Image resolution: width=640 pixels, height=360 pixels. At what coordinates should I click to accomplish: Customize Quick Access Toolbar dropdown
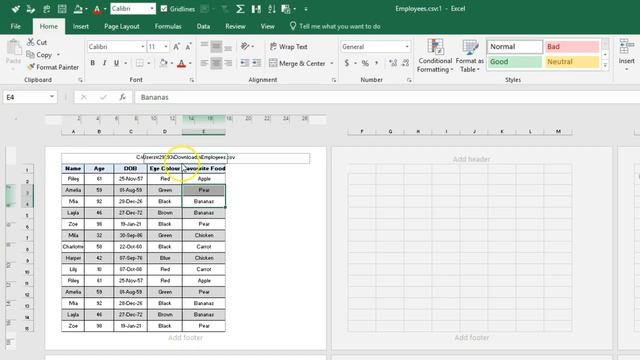(x=306, y=9)
